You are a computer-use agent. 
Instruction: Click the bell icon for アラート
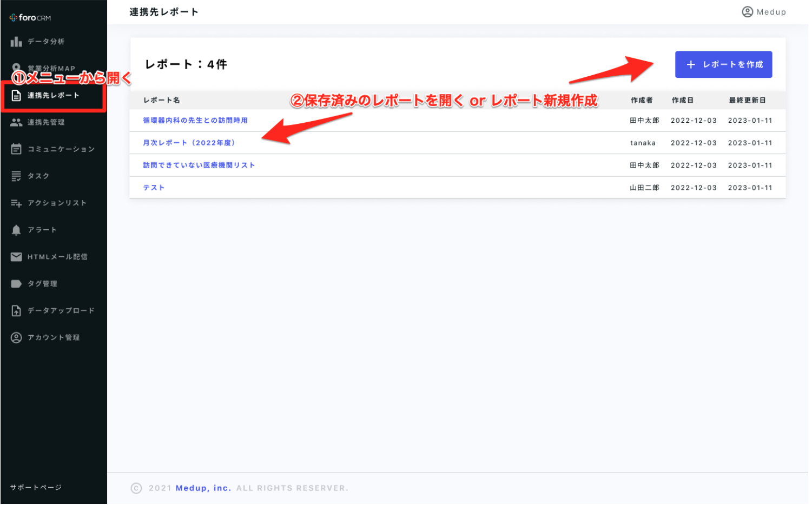[x=16, y=230]
